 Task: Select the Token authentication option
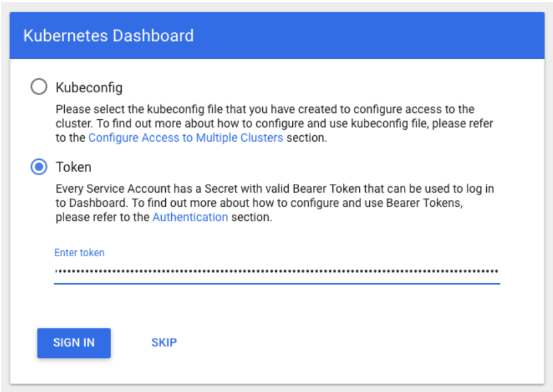(39, 167)
